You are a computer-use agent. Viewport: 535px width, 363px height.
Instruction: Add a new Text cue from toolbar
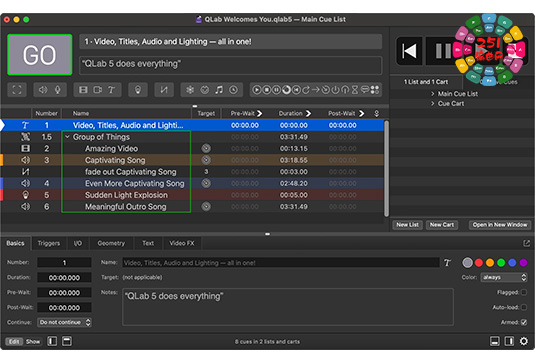pos(112,90)
